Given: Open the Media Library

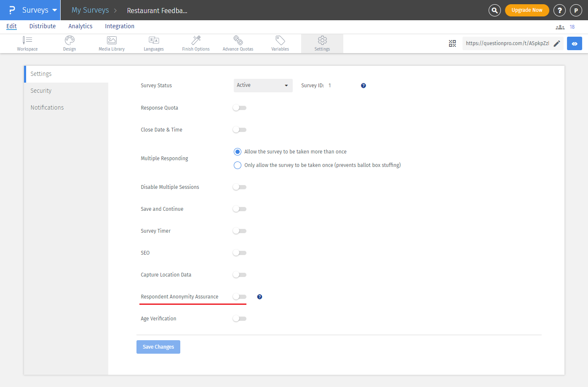Looking at the screenshot, I should pos(111,43).
